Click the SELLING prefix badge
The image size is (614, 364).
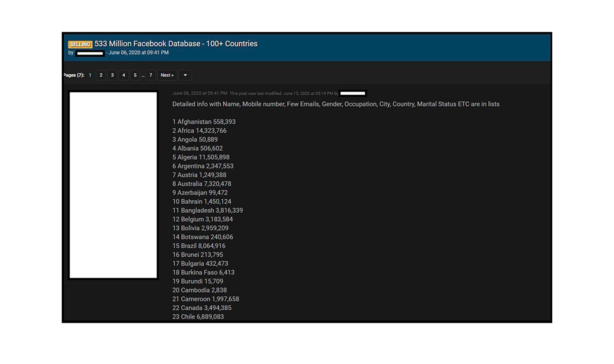coord(80,44)
